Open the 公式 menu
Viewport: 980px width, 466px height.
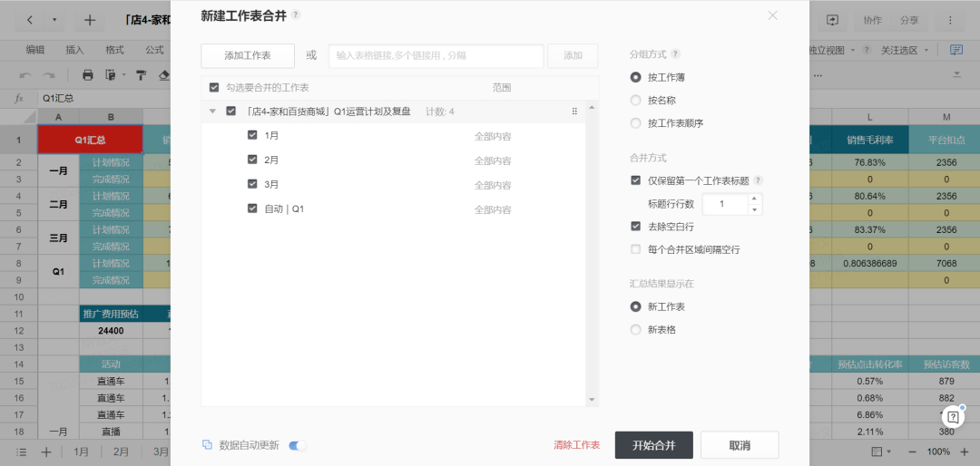coord(154,50)
